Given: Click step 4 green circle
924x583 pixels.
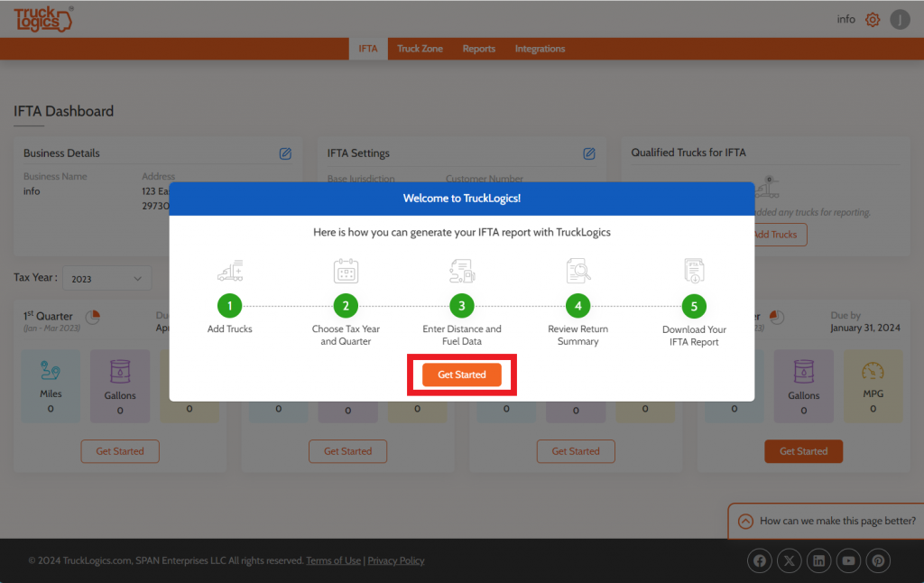Looking at the screenshot, I should coord(578,306).
